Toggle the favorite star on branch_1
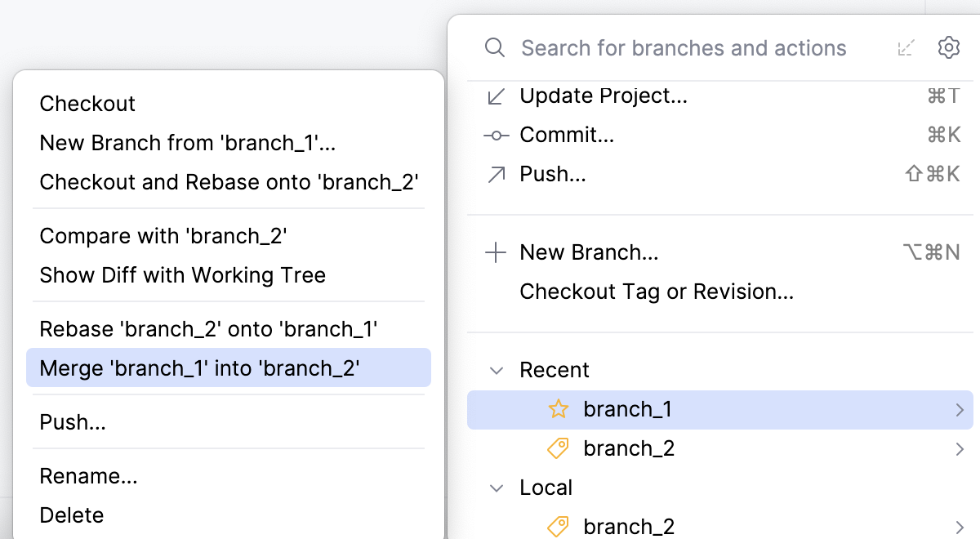 [x=558, y=409]
